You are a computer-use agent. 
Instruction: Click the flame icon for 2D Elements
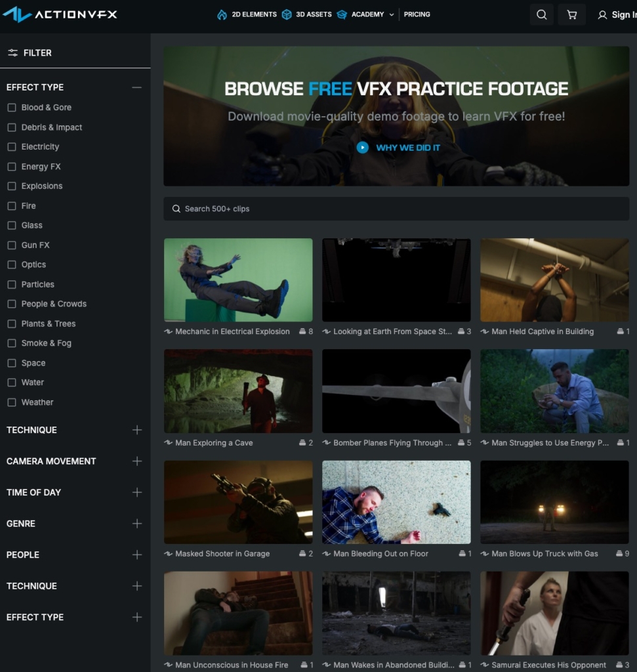coord(222,14)
